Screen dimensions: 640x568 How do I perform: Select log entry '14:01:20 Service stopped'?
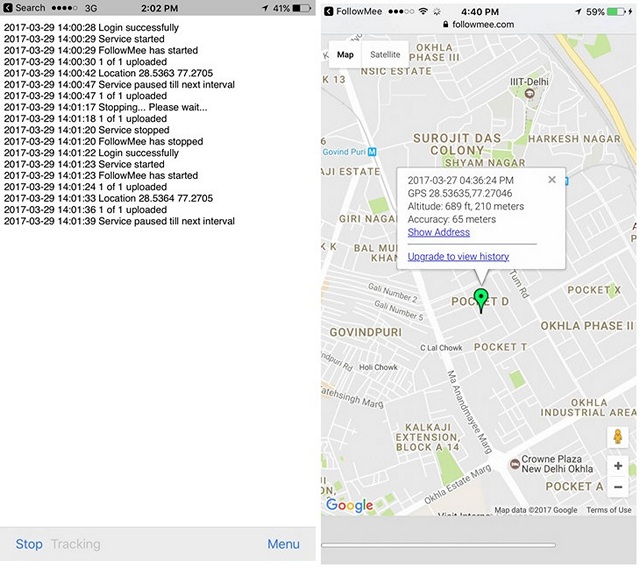coord(87,130)
